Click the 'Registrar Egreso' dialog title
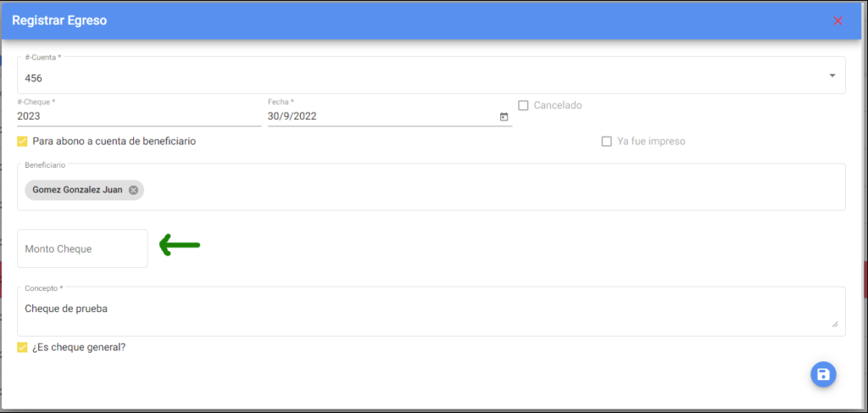Image resolution: width=868 pixels, height=413 pixels. click(x=59, y=21)
